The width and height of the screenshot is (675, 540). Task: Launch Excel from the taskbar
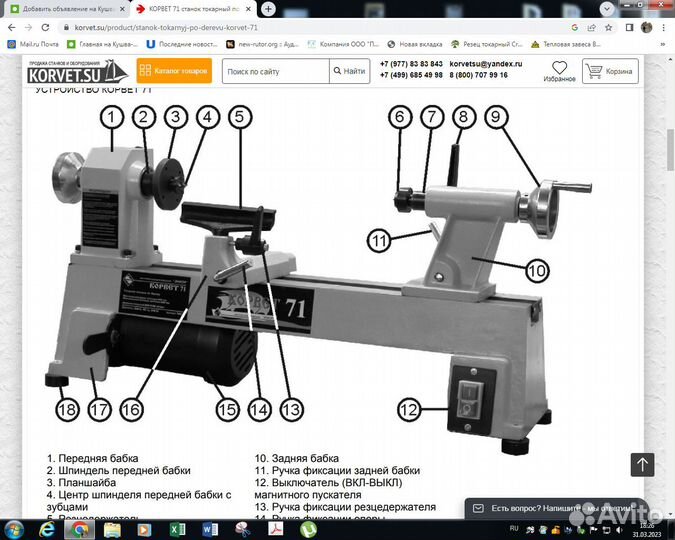pos(177,528)
